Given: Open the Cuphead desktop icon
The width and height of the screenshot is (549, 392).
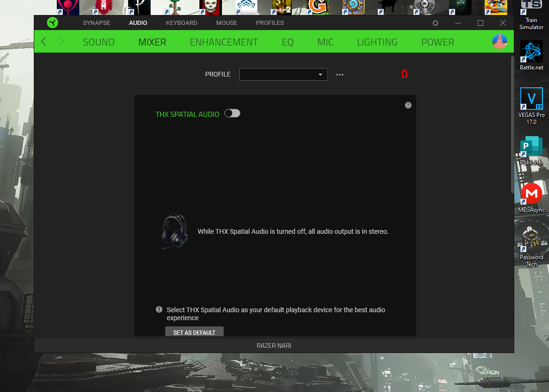Looking at the screenshot, I should tap(496, 7).
